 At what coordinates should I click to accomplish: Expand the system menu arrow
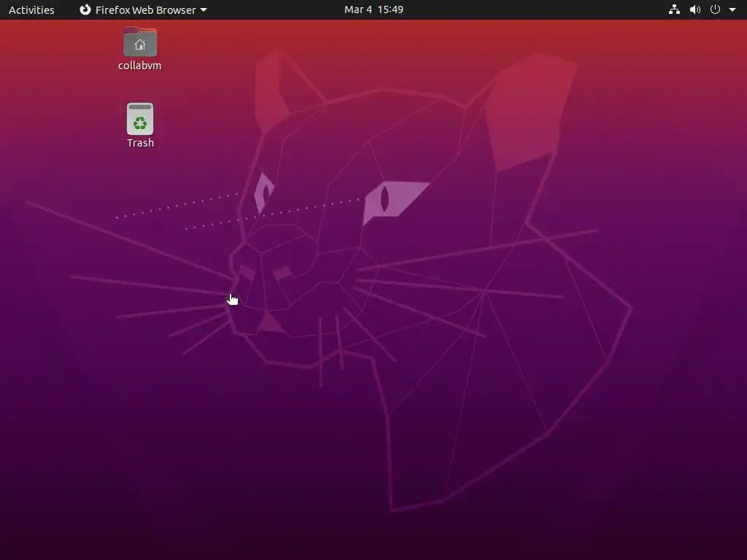click(732, 9)
